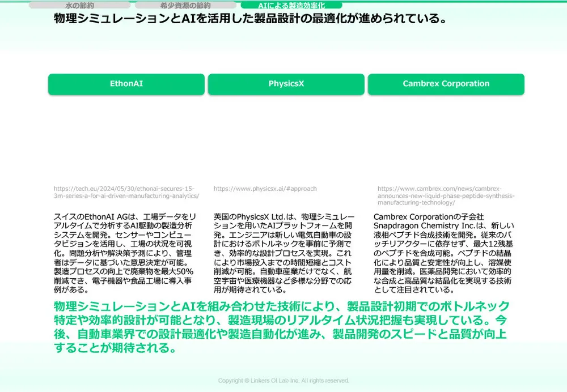Open the tech.eu EthonAI funding article link

point(124,191)
